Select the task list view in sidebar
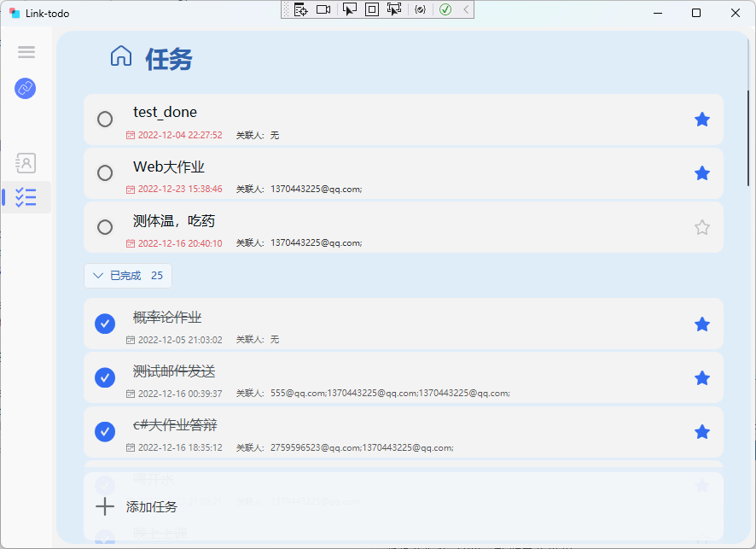The image size is (756, 549). tap(26, 197)
